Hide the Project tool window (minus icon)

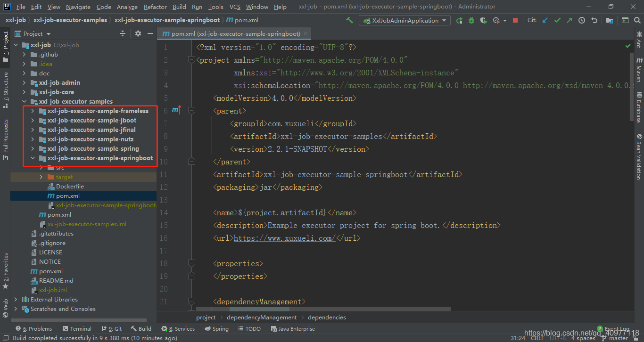[x=150, y=33]
